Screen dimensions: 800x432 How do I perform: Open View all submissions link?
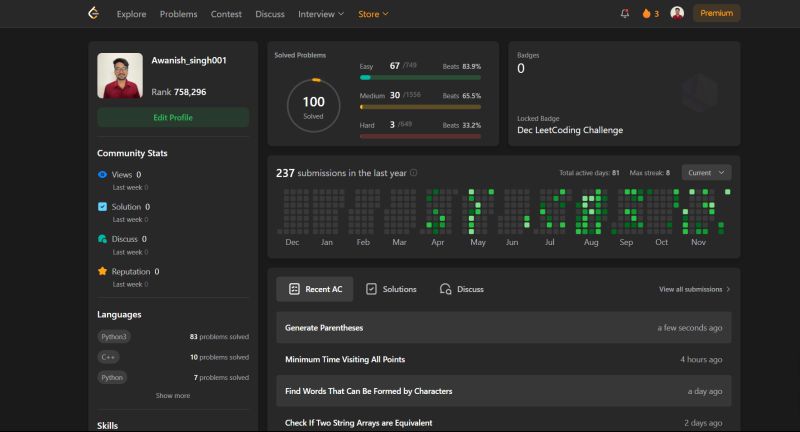694,289
